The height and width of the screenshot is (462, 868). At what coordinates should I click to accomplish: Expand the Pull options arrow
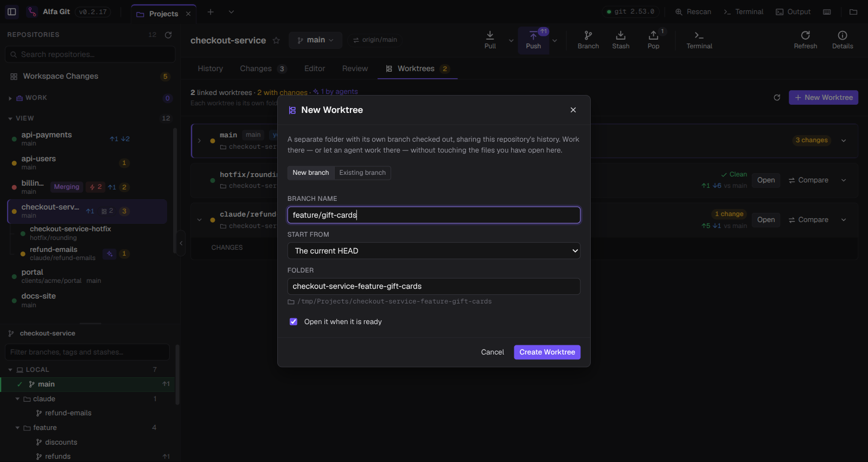tap(511, 41)
